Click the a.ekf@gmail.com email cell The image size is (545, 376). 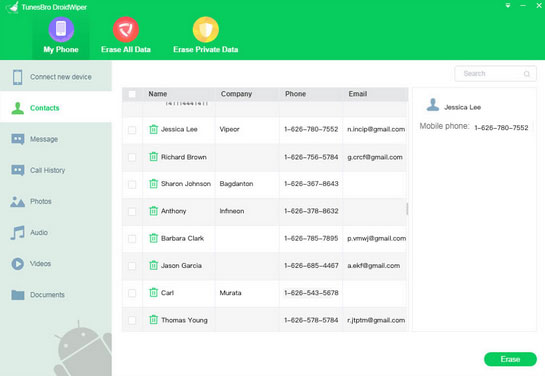tap(374, 265)
